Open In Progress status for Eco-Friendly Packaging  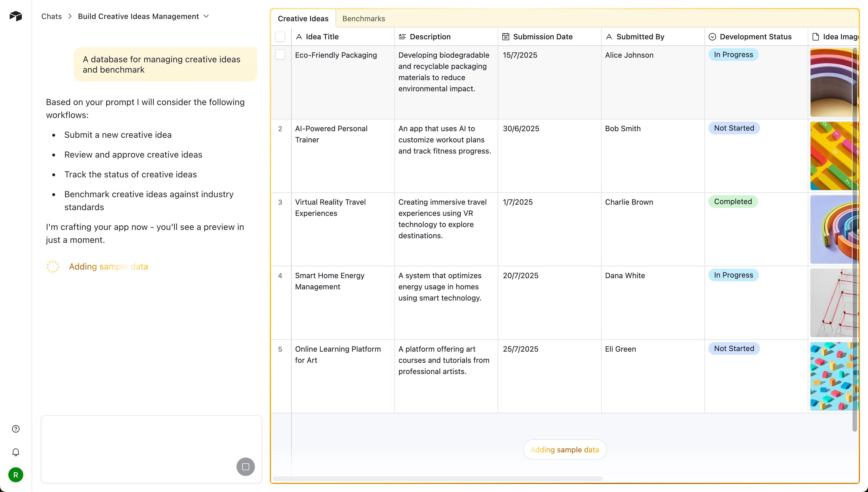tap(734, 55)
